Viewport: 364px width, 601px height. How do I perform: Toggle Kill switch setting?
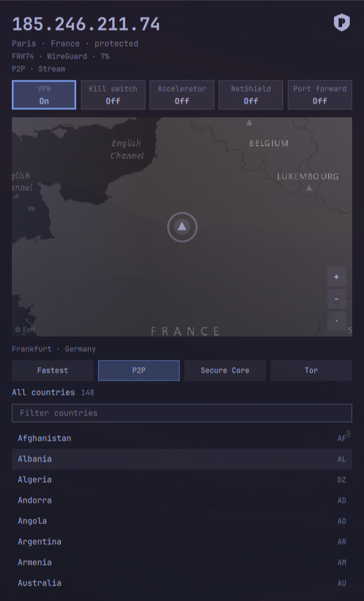coord(113,95)
